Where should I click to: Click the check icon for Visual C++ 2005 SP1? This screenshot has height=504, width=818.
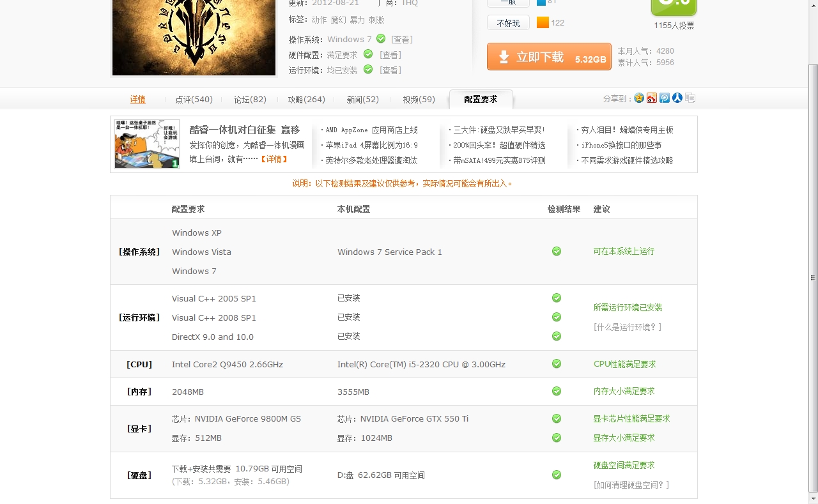557,298
